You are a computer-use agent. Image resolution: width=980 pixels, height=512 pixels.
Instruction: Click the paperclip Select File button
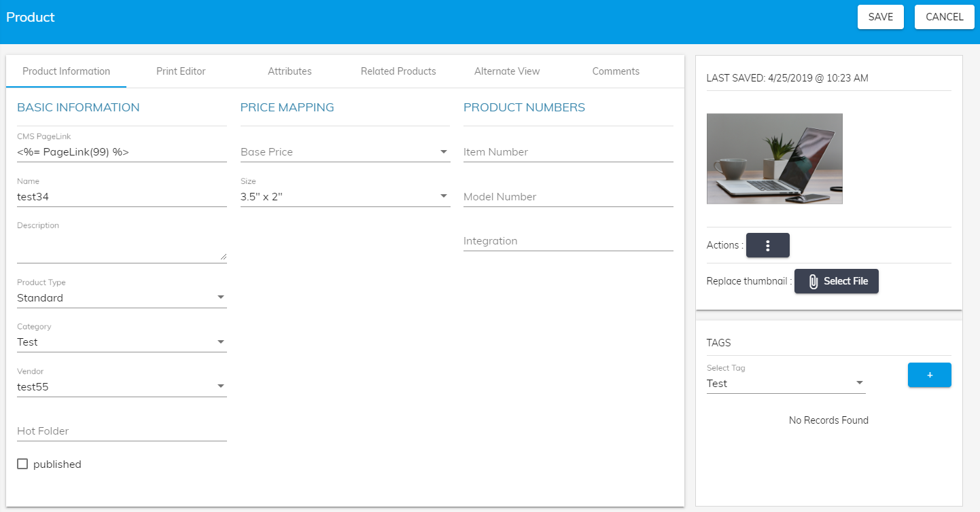pyautogui.click(x=836, y=281)
